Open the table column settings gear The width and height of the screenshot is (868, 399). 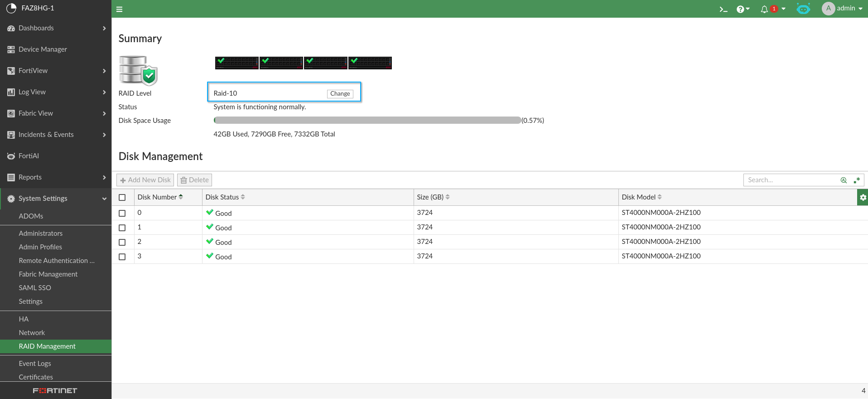863,197
